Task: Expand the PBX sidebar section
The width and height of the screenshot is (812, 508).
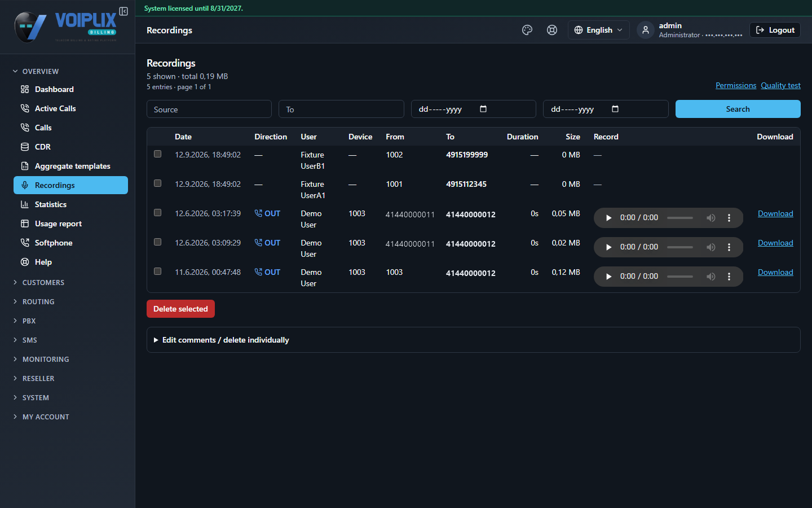Action: (x=24, y=321)
